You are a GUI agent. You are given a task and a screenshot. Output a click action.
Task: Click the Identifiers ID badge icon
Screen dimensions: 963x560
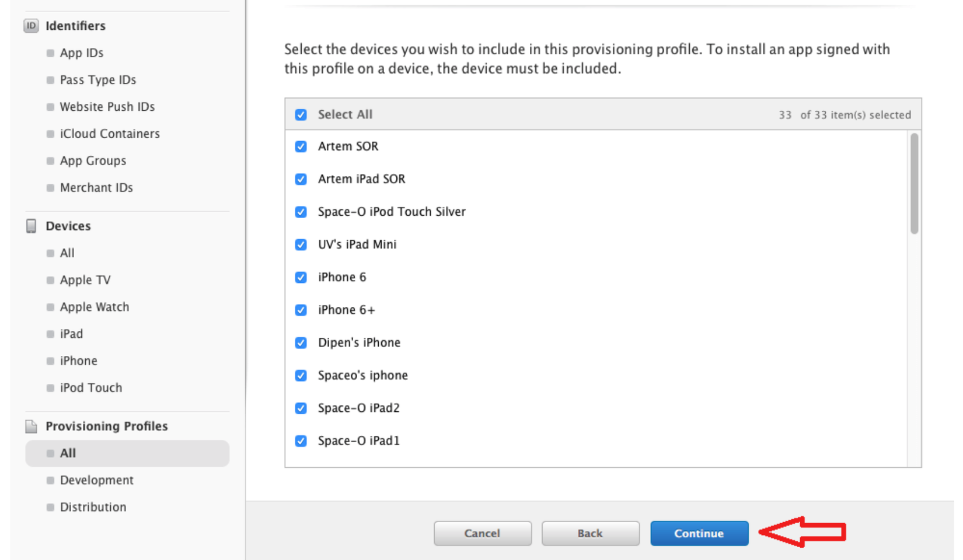[31, 26]
